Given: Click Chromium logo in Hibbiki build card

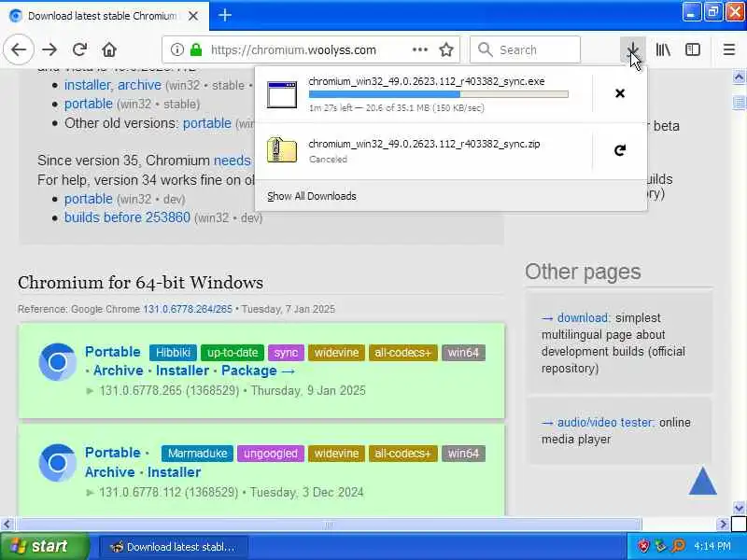Looking at the screenshot, I should pyautogui.click(x=57, y=362).
